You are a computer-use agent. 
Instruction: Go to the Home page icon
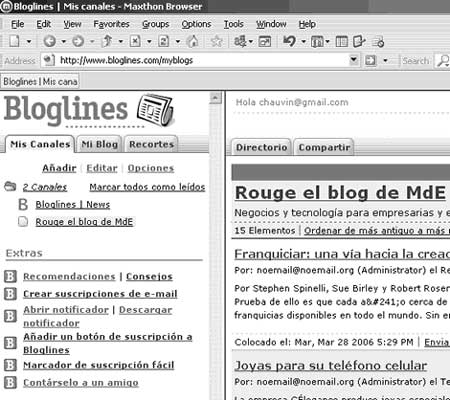coord(192,41)
